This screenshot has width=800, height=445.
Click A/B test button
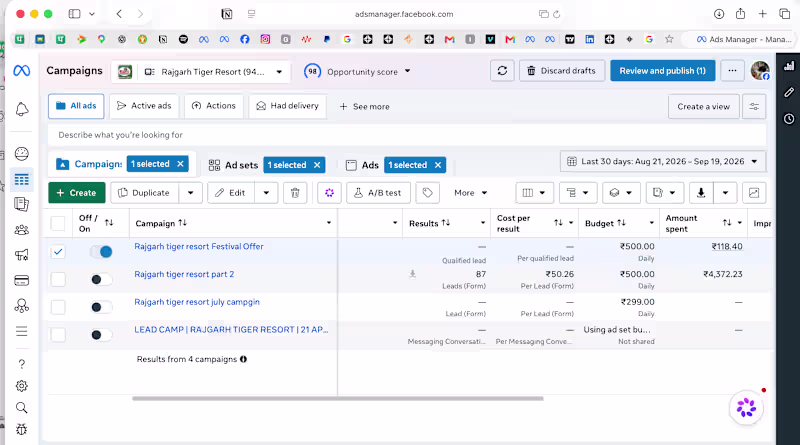pyautogui.click(x=378, y=193)
